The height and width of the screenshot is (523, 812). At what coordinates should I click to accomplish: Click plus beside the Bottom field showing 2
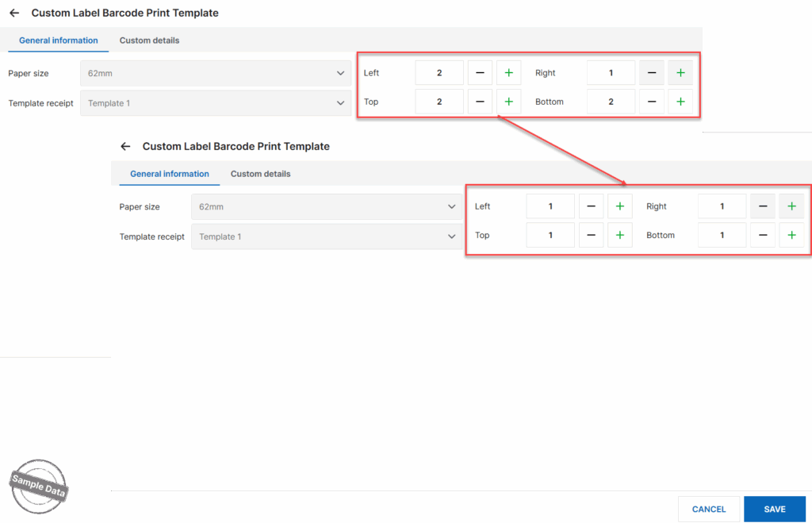coord(680,102)
